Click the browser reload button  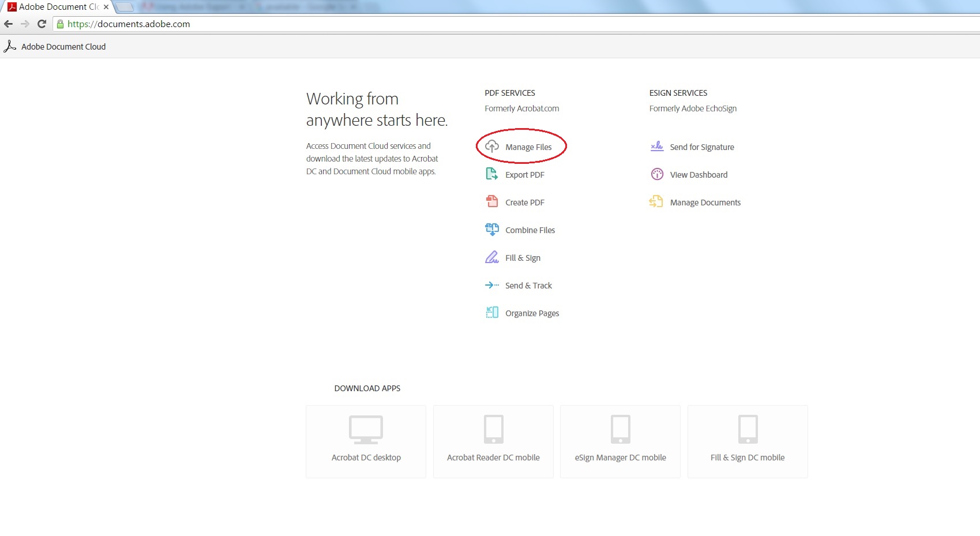(41, 24)
